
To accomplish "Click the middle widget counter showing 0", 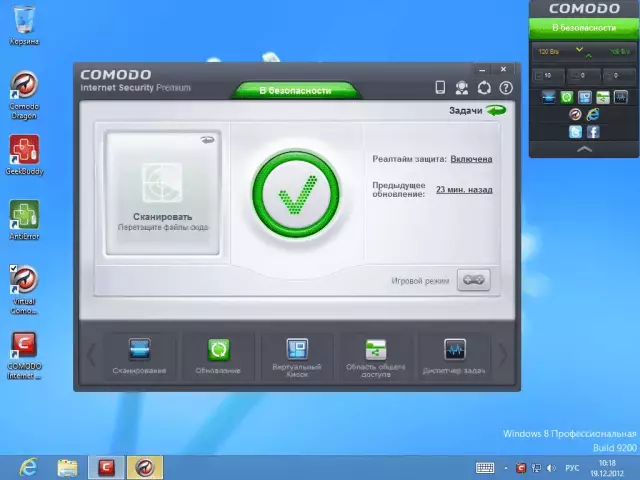I will pyautogui.click(x=584, y=76).
